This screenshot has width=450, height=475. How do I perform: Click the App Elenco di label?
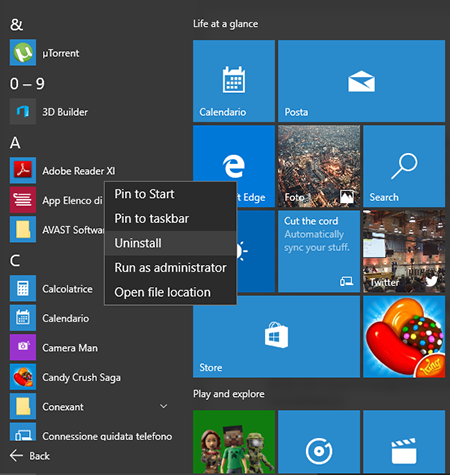(72, 201)
